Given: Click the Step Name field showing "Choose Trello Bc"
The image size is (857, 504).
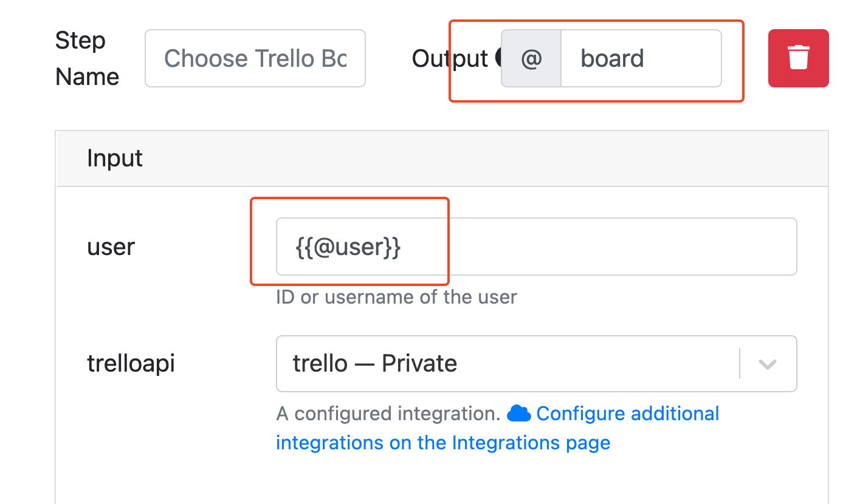Looking at the screenshot, I should [x=255, y=58].
